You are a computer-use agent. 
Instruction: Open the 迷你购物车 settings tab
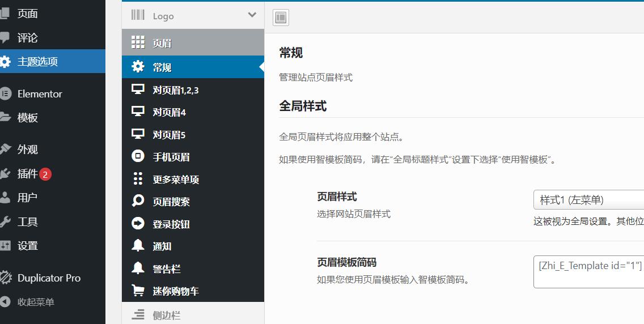pyautogui.click(x=193, y=291)
